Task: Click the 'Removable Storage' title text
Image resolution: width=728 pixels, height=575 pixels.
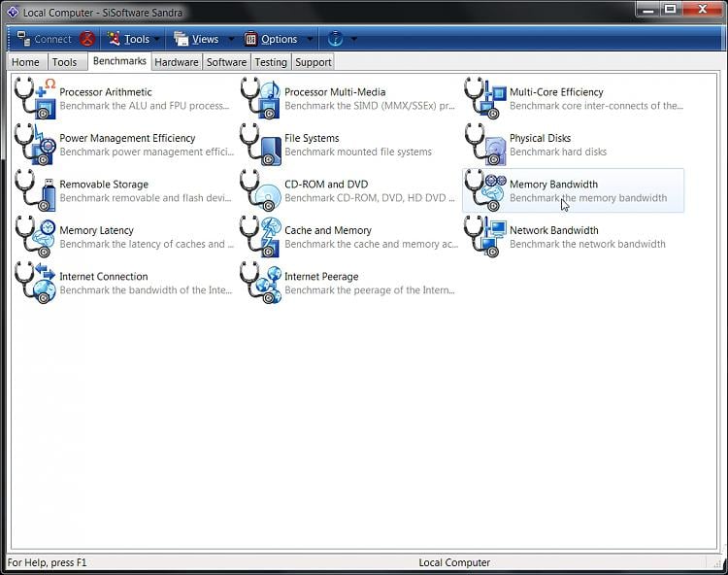Action: click(104, 184)
